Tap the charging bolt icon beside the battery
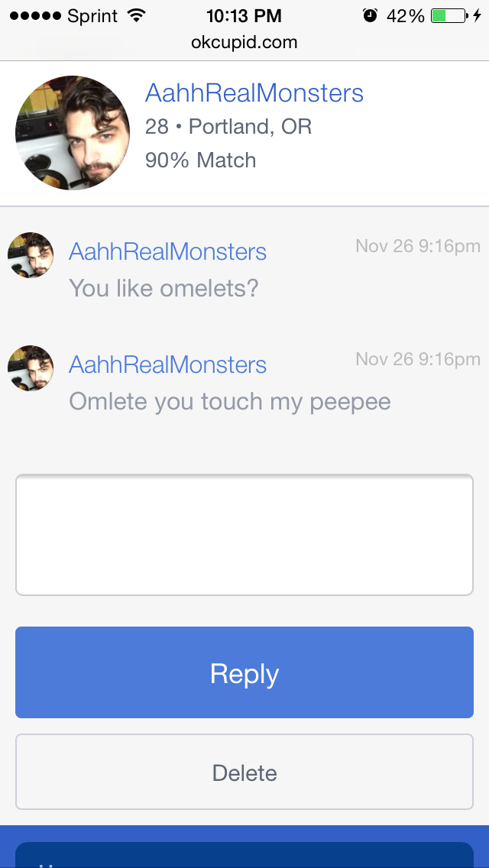Image resolution: width=489 pixels, height=868 pixels. [x=478, y=15]
